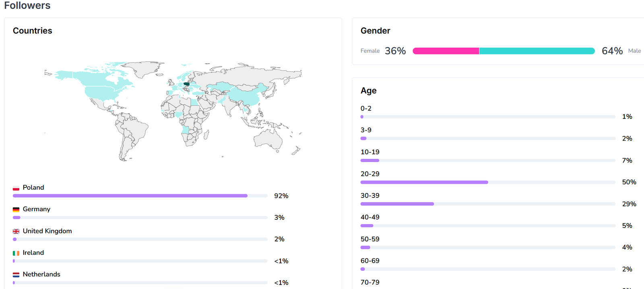
Task: Click the 64% Male percentage value
Action: click(x=612, y=51)
